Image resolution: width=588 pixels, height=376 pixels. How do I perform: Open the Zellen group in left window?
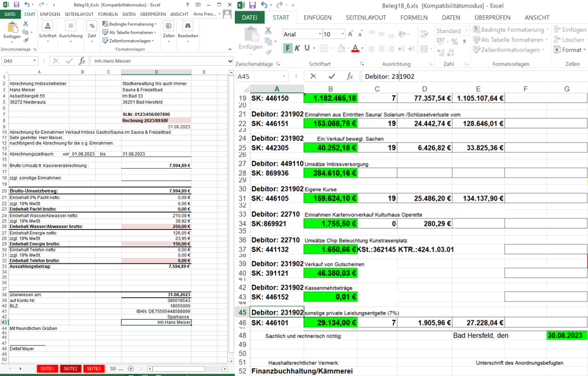[169, 31]
